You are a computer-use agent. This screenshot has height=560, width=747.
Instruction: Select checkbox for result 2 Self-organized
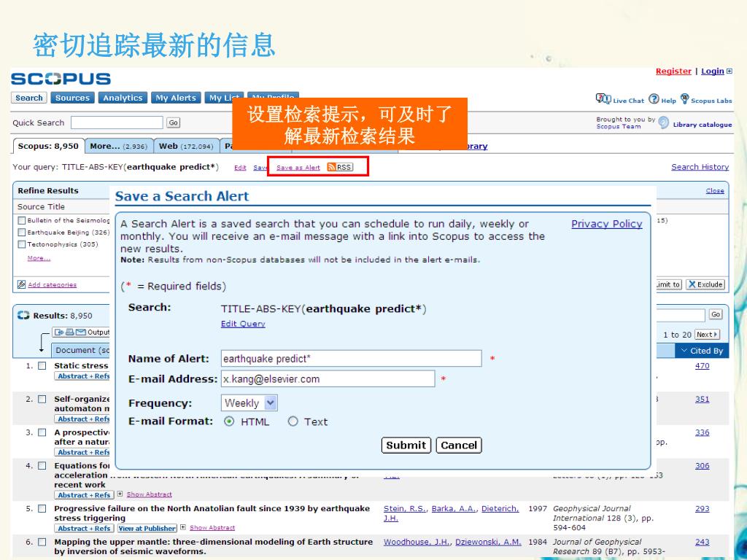click(x=42, y=399)
